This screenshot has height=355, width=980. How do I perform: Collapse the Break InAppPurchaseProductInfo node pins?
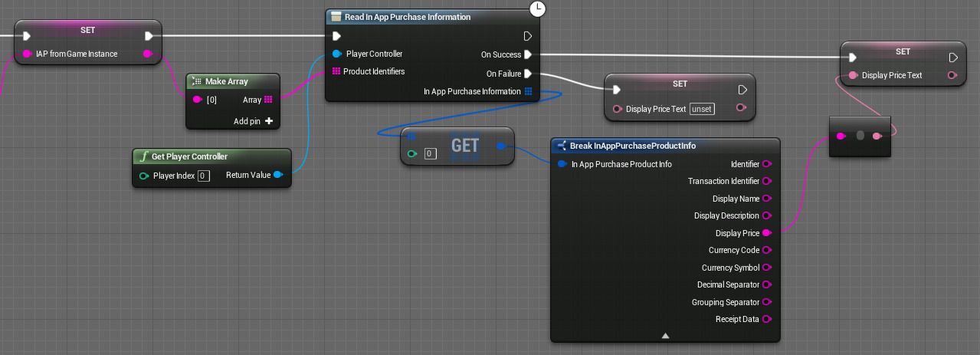[665, 336]
